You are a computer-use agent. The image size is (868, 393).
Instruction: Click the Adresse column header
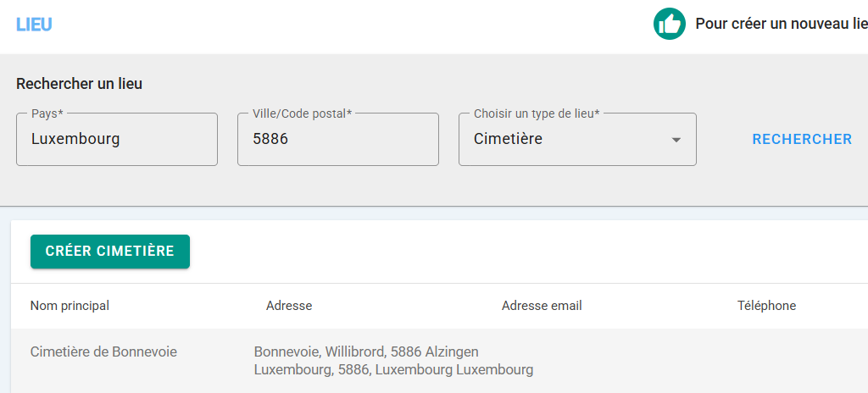(289, 306)
